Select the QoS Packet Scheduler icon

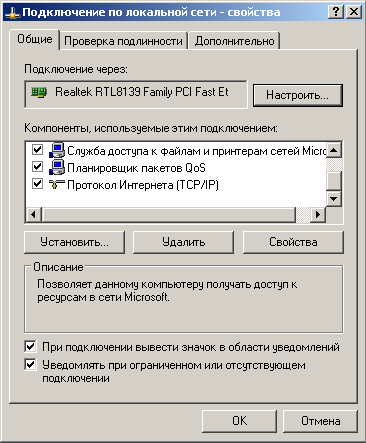[x=57, y=167]
